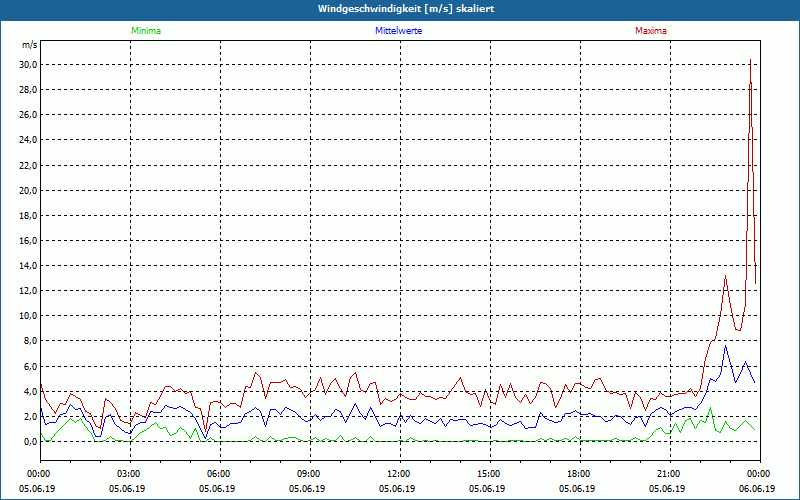Image resolution: width=800 pixels, height=500 pixels.
Task: Click the 28,0 y-axis value
Action: pyautogui.click(x=30, y=90)
